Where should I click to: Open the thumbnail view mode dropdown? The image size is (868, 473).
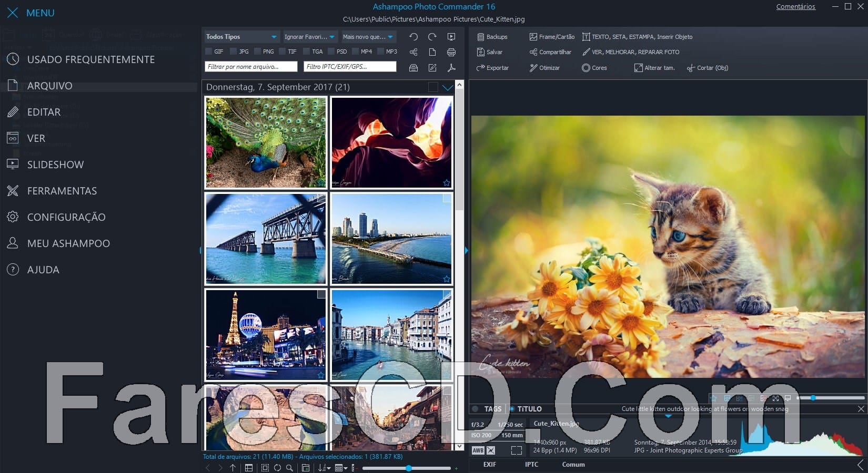pos(341,468)
